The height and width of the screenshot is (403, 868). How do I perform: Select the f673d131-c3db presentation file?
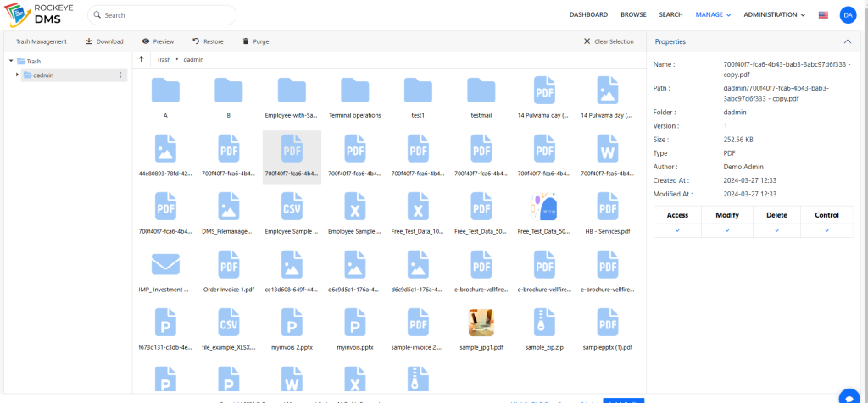pyautogui.click(x=165, y=329)
